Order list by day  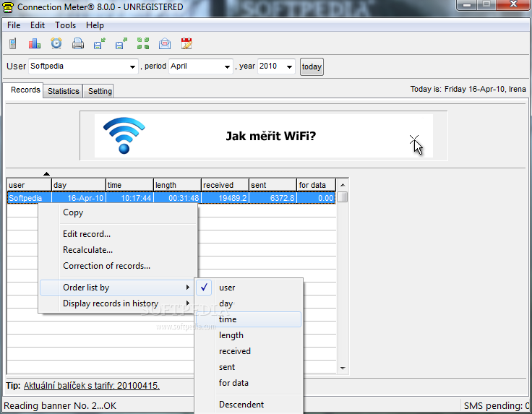[x=249, y=303]
